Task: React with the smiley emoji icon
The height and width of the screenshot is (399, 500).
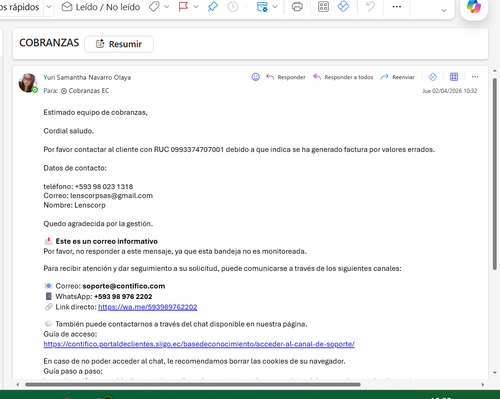Action: click(256, 77)
